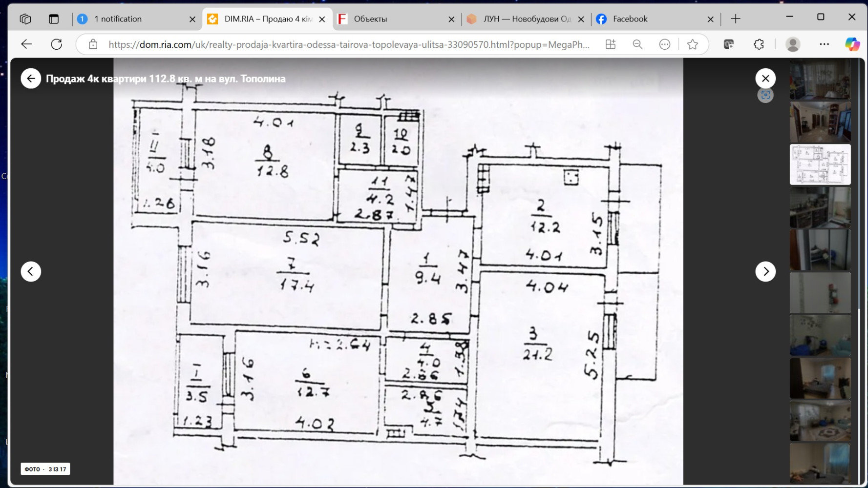Close the DIM.RIA tab
868x488 pixels.
click(322, 19)
